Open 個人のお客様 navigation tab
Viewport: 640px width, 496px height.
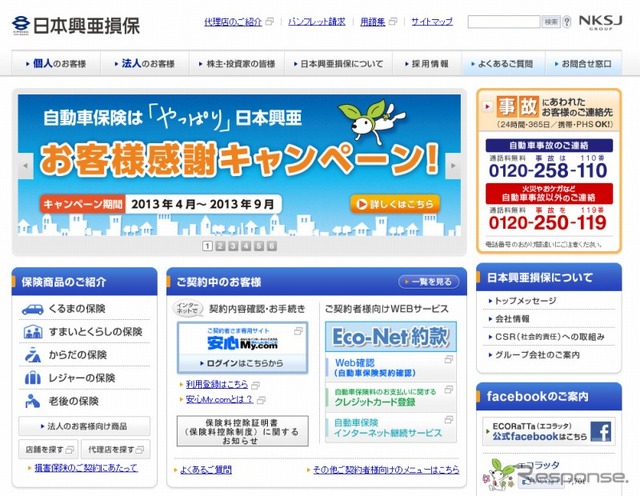click(56, 63)
